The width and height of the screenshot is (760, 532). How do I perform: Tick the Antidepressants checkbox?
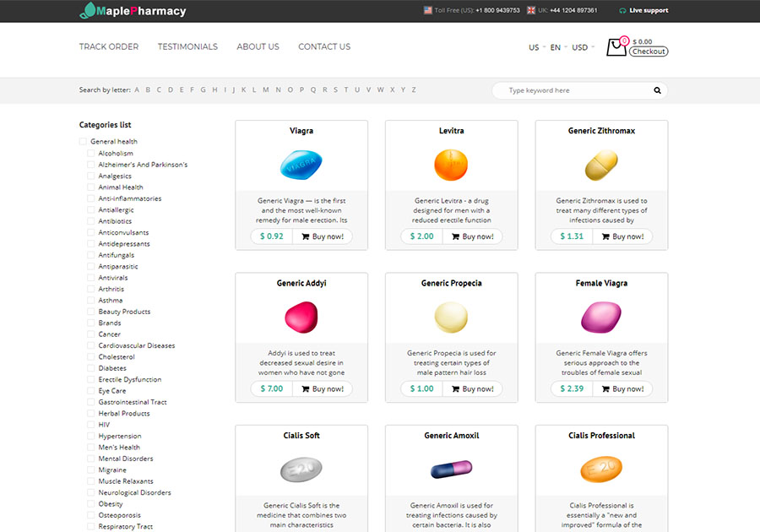(x=90, y=244)
